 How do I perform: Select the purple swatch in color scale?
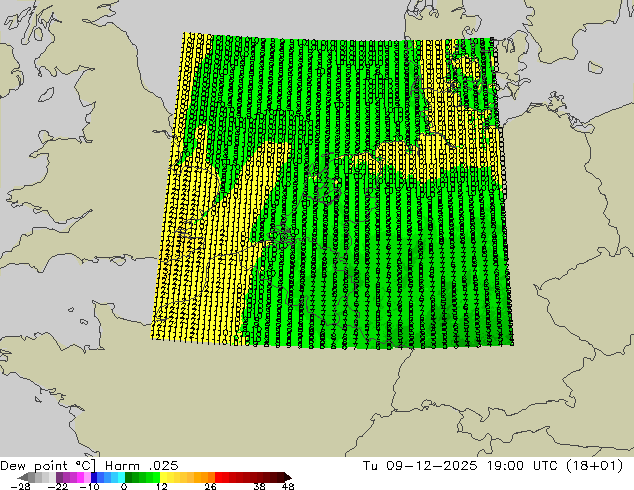point(62,477)
